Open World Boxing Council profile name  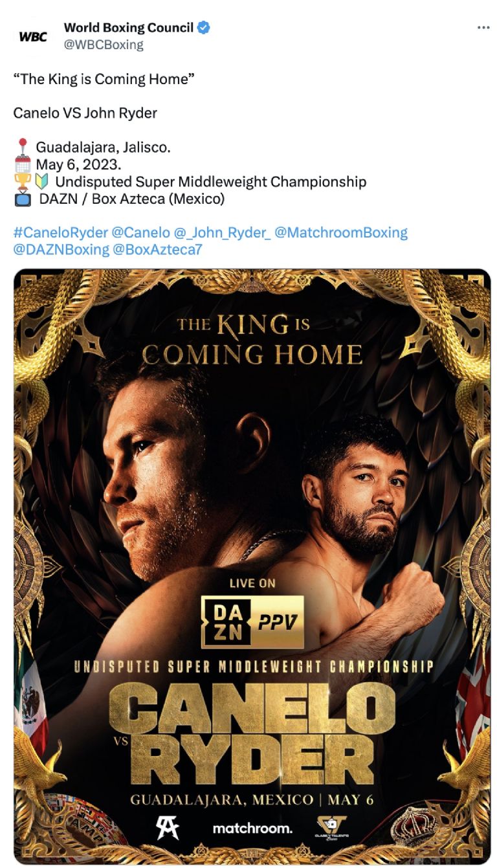click(129, 27)
